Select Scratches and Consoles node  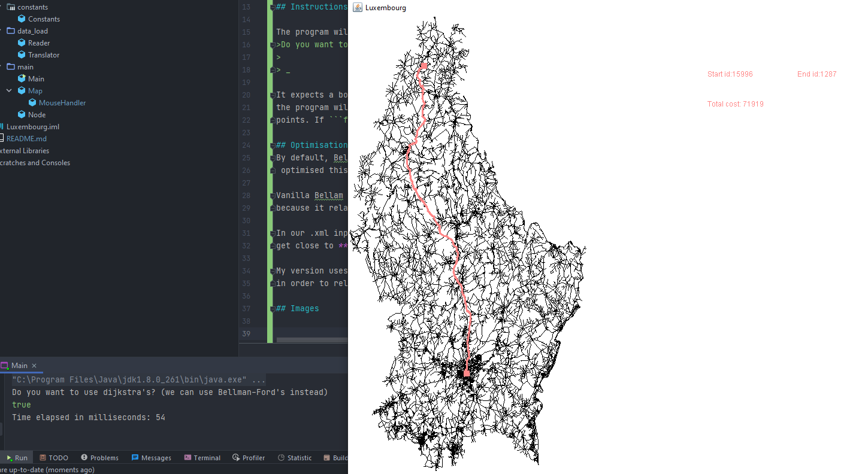tap(35, 163)
